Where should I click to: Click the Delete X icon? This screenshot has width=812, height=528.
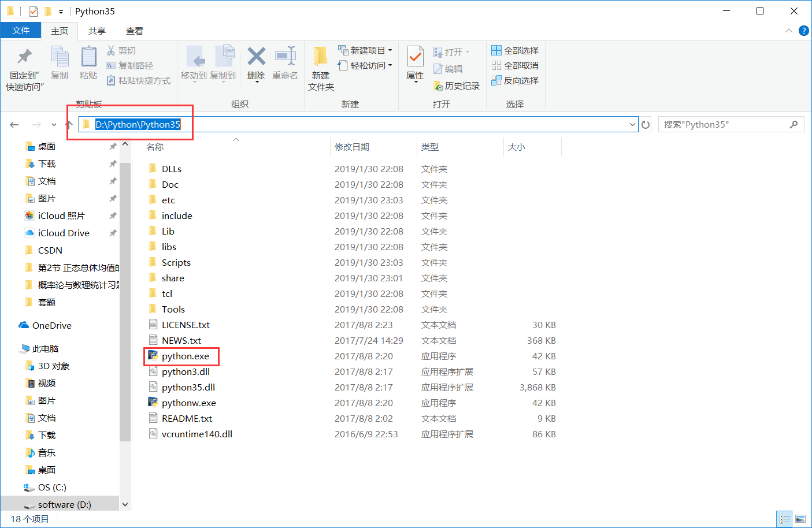[x=256, y=57]
